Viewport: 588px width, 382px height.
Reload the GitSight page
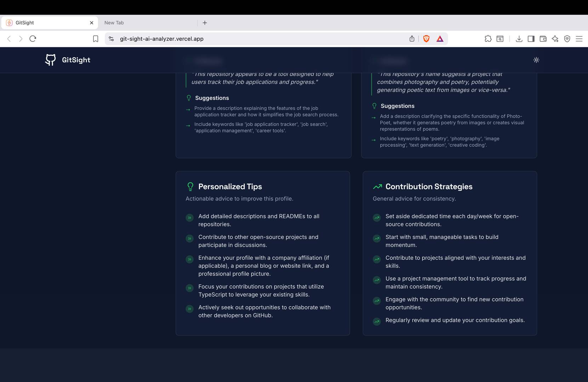pyautogui.click(x=33, y=39)
